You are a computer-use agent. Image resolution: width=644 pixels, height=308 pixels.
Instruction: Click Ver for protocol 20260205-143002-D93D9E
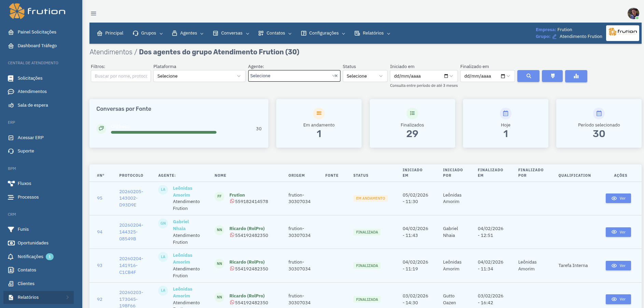pyautogui.click(x=618, y=198)
